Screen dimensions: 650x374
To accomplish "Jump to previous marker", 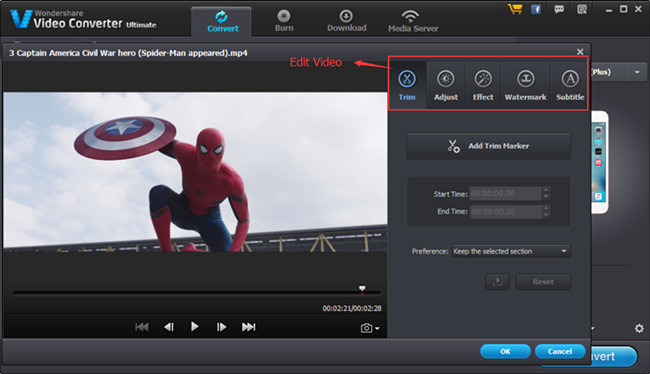I will pyautogui.click(x=142, y=327).
